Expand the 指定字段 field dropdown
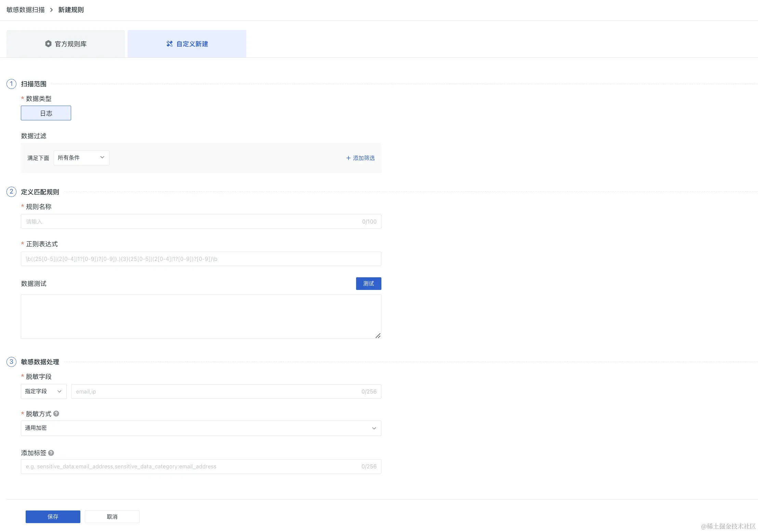 coord(43,391)
